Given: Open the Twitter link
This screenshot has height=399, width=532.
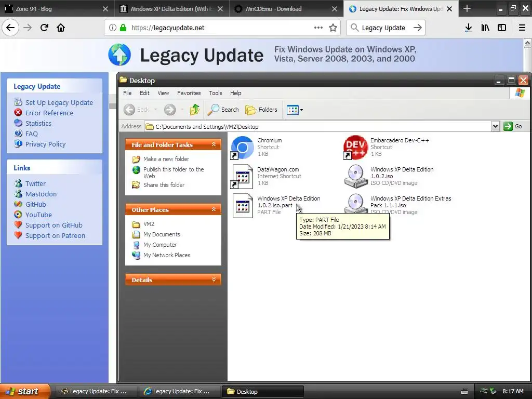Looking at the screenshot, I should pyautogui.click(x=35, y=183).
